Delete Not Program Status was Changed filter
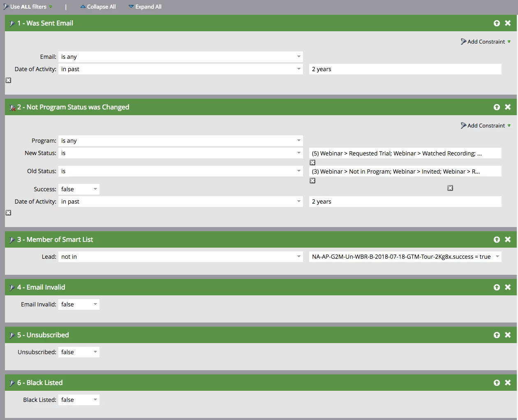Screen dimensions: 518x420 tap(508, 107)
